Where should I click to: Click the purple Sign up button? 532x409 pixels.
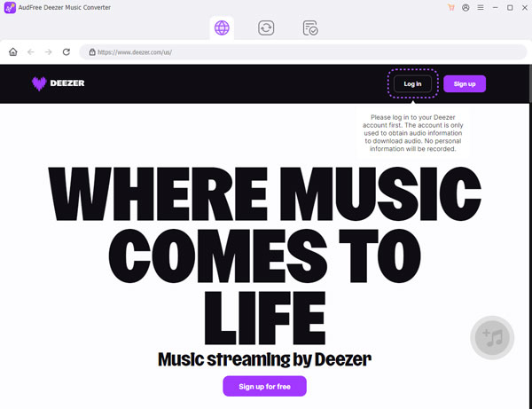pos(465,83)
